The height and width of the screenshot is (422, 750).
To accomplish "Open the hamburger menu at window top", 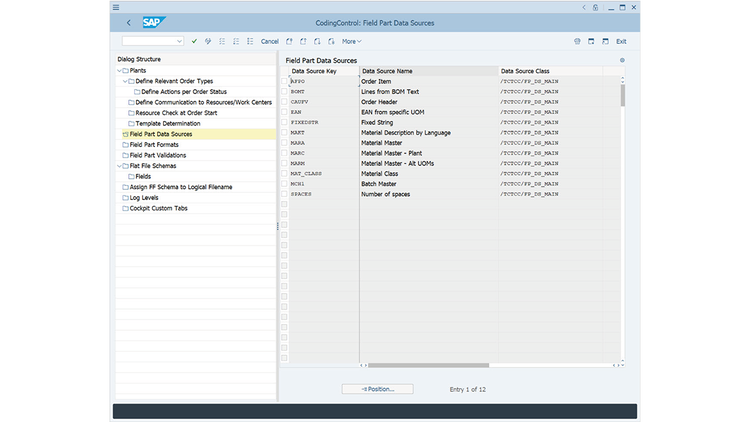I will 116,7.
